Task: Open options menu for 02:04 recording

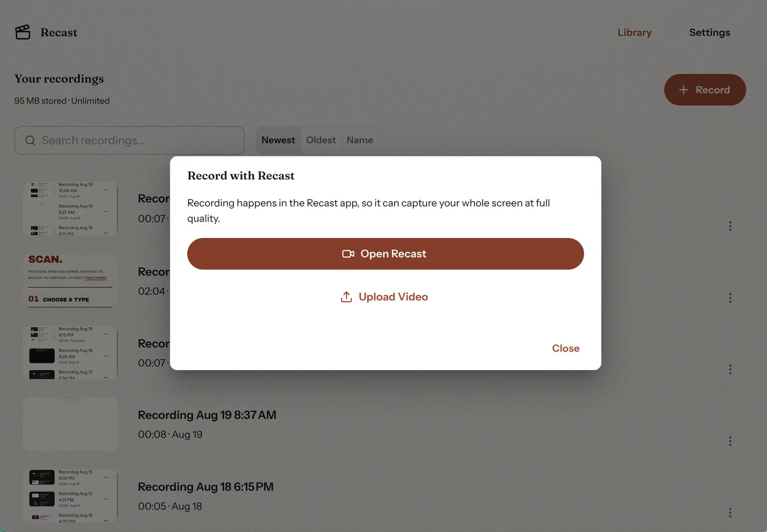Action: (x=730, y=298)
